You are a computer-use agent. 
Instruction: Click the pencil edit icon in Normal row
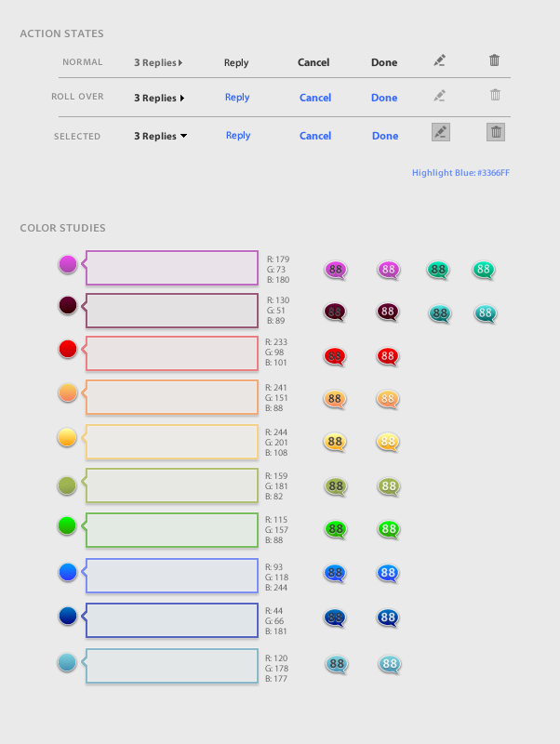point(439,60)
